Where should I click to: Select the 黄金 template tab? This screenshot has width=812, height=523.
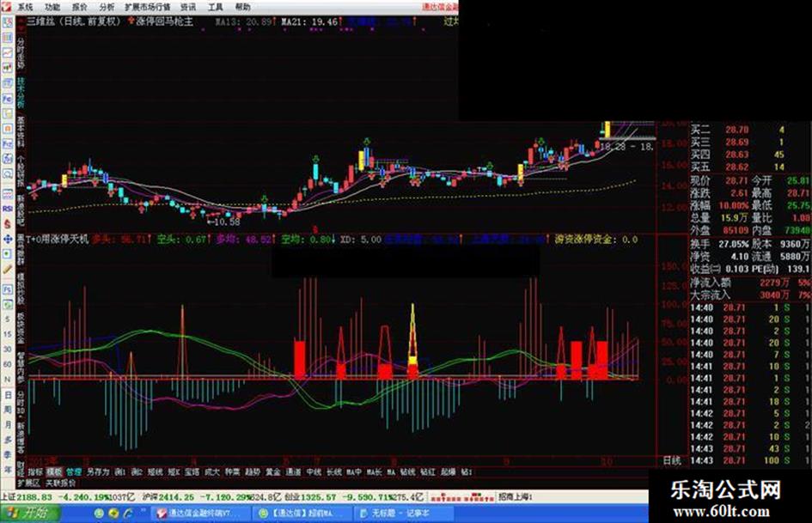272,471
